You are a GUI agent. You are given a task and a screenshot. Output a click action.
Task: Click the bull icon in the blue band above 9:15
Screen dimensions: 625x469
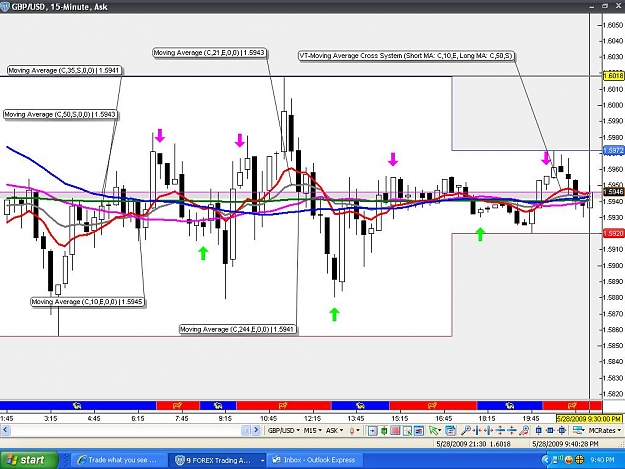click(x=218, y=406)
